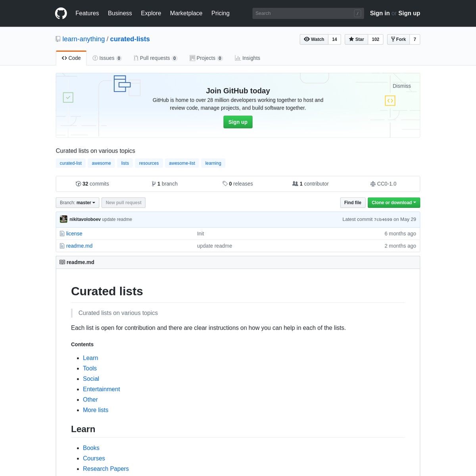Expand the Clone or download dropdown

coord(394,203)
